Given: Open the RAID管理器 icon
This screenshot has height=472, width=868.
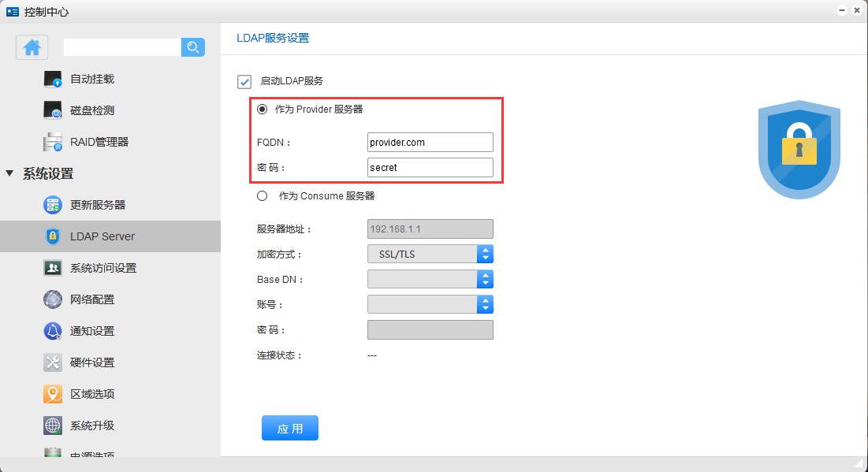Looking at the screenshot, I should (x=53, y=142).
